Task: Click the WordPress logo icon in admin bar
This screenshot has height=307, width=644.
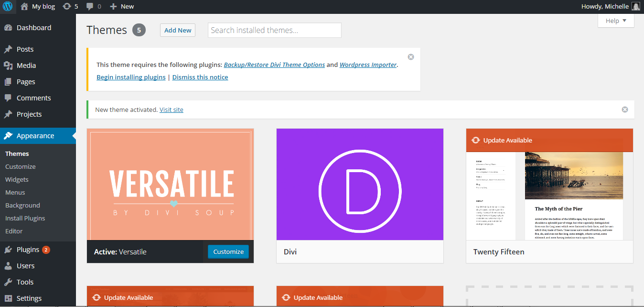Action: (8, 7)
